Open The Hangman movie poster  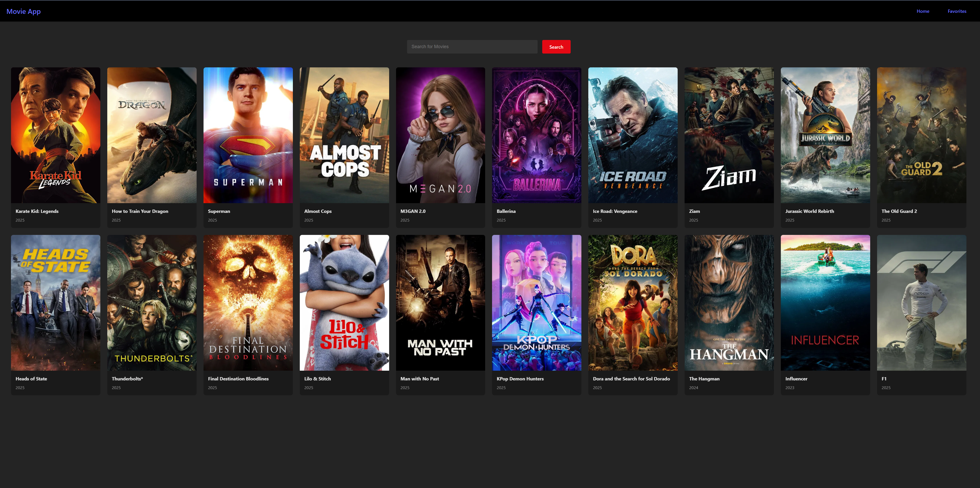(729, 303)
